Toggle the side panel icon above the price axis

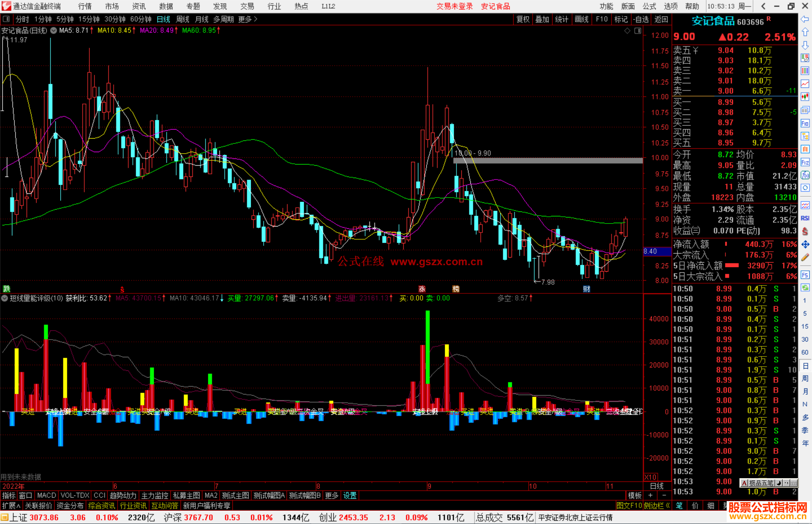pos(638,31)
